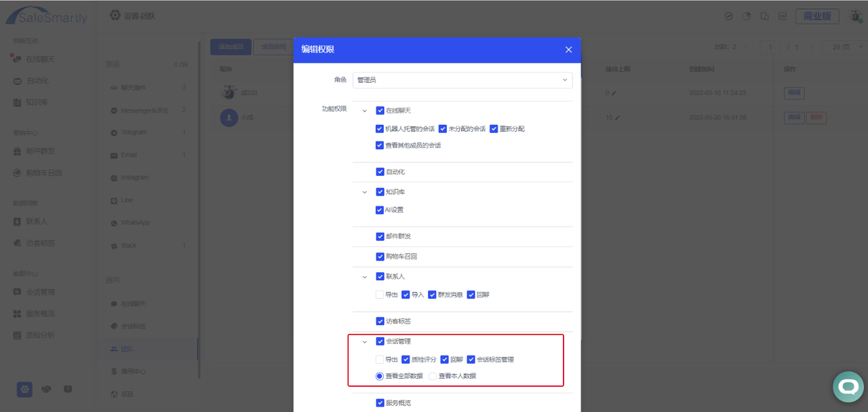Click the Telegram channel icon
Image resolution: width=868 pixels, height=412 pixels.
[113, 132]
